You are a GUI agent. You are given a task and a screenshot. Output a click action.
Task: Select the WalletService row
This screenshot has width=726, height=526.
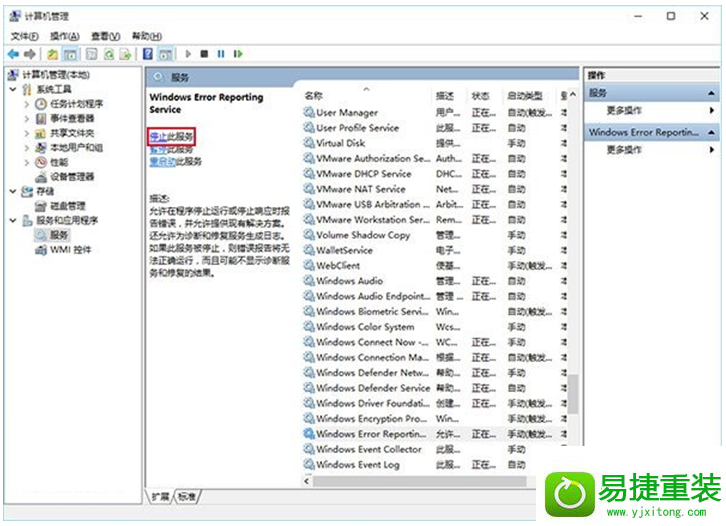point(434,250)
